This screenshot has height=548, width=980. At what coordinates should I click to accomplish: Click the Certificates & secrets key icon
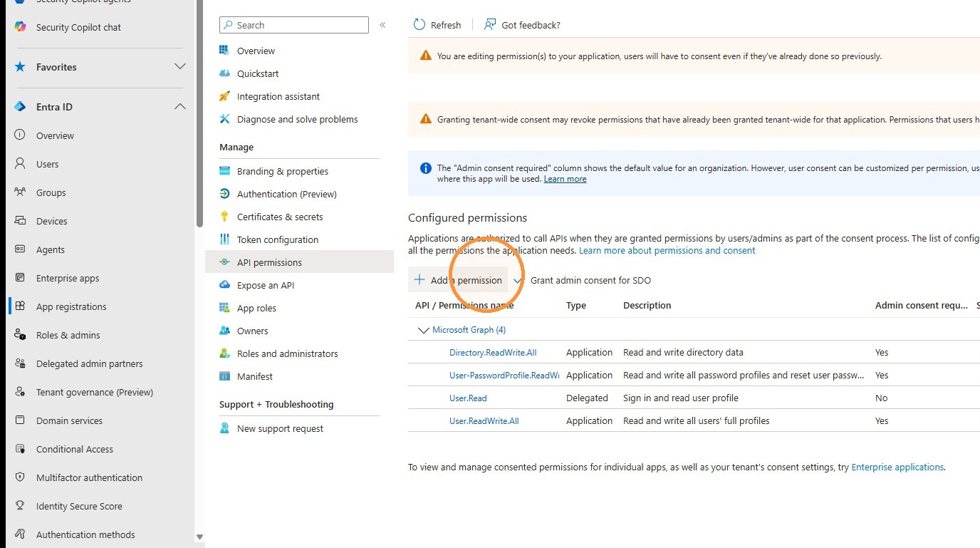(x=225, y=217)
